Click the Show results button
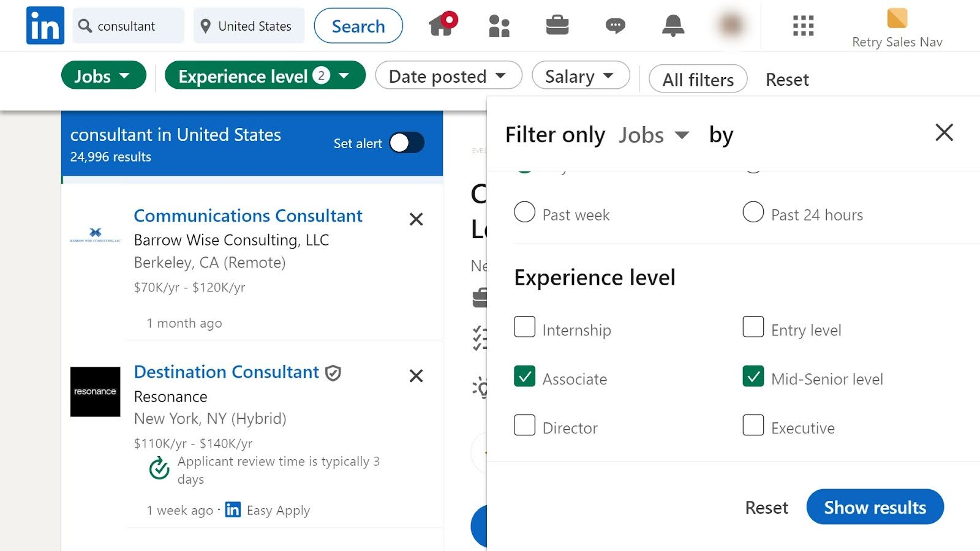The width and height of the screenshot is (980, 551). [x=874, y=507]
